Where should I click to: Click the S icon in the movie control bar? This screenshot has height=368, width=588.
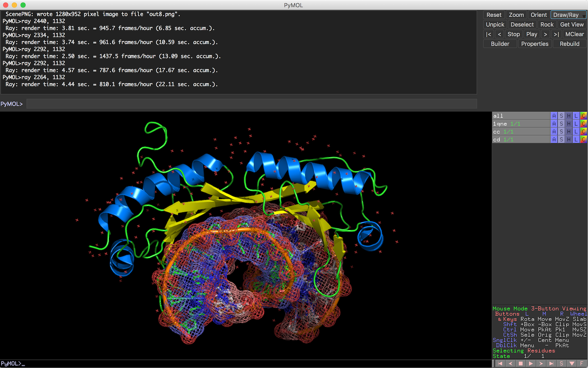(561, 363)
